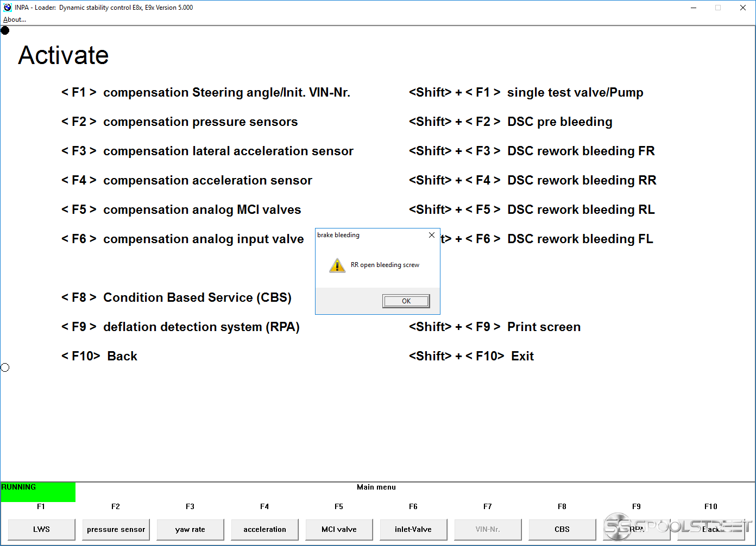Image resolution: width=756 pixels, height=546 pixels.
Task: Open the About... menu
Action: (15, 20)
